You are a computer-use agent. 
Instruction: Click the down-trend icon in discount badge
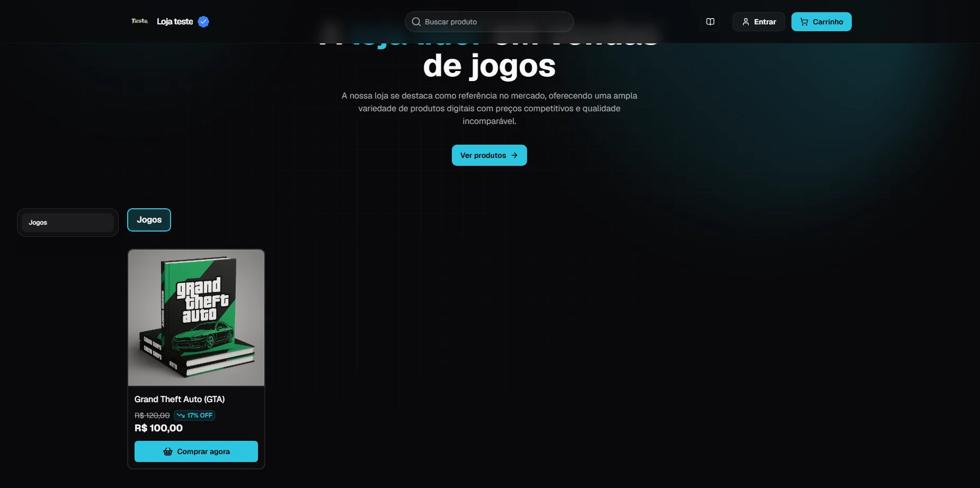(181, 415)
